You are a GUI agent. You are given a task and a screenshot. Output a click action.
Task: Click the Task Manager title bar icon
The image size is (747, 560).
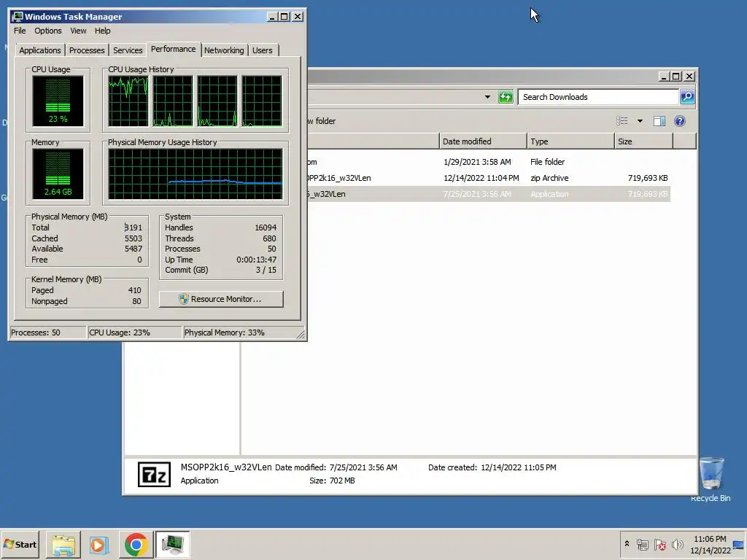pyautogui.click(x=18, y=17)
